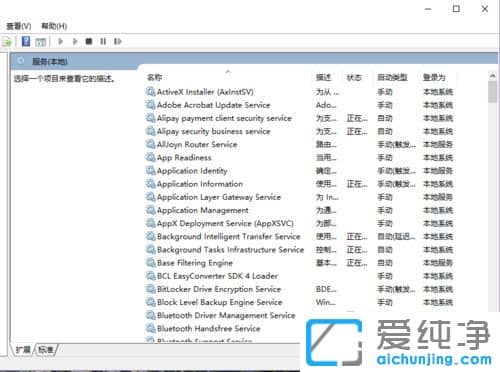Select App Readiness service
This screenshot has height=372, width=500.
(184, 158)
